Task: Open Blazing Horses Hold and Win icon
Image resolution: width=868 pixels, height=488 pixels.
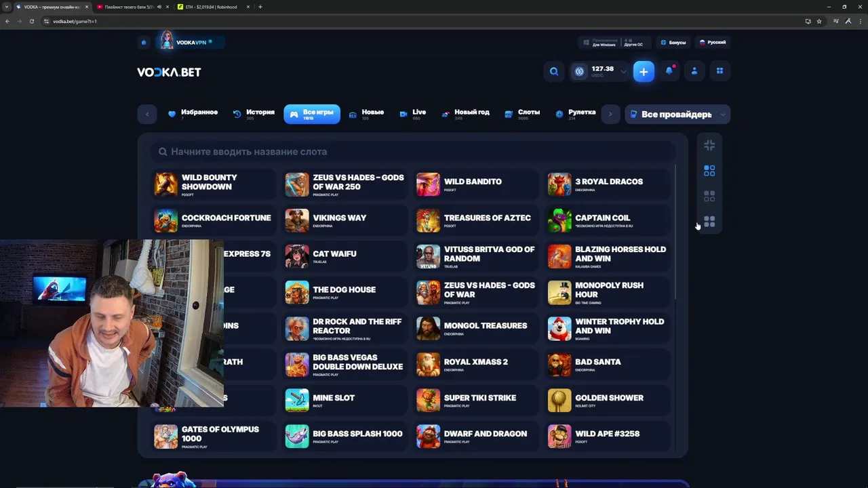Action: pos(559,256)
